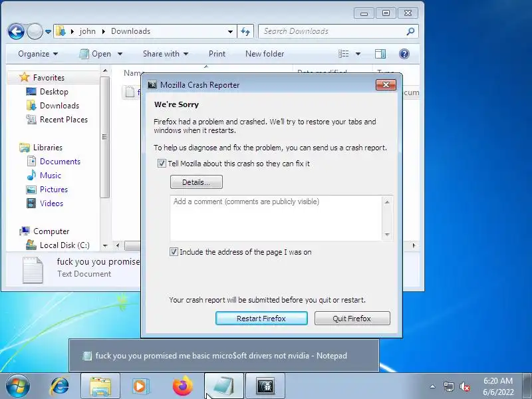Click the Search Downloads field
The image size is (532, 399).
click(338, 31)
